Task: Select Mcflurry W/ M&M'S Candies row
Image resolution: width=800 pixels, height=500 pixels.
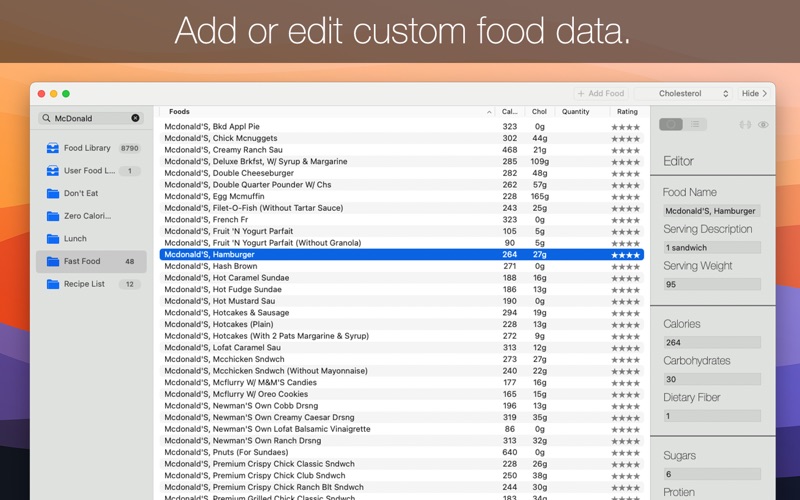Action: pyautogui.click(x=402, y=383)
